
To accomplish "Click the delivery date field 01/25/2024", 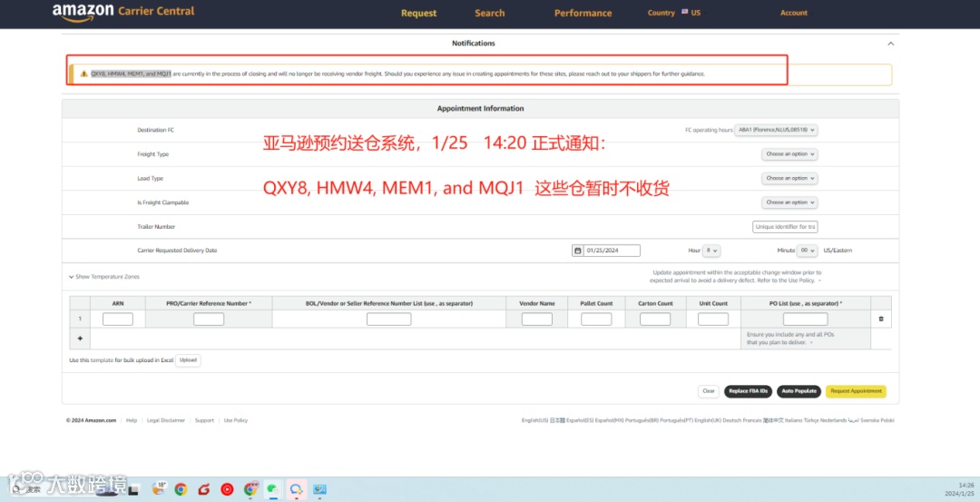I will (x=612, y=250).
